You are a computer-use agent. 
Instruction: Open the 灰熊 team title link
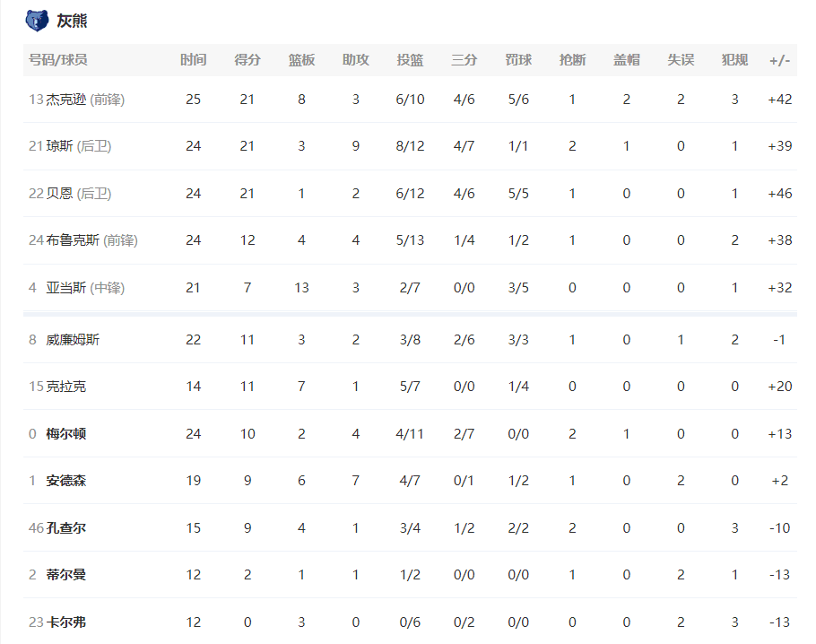click(x=72, y=21)
